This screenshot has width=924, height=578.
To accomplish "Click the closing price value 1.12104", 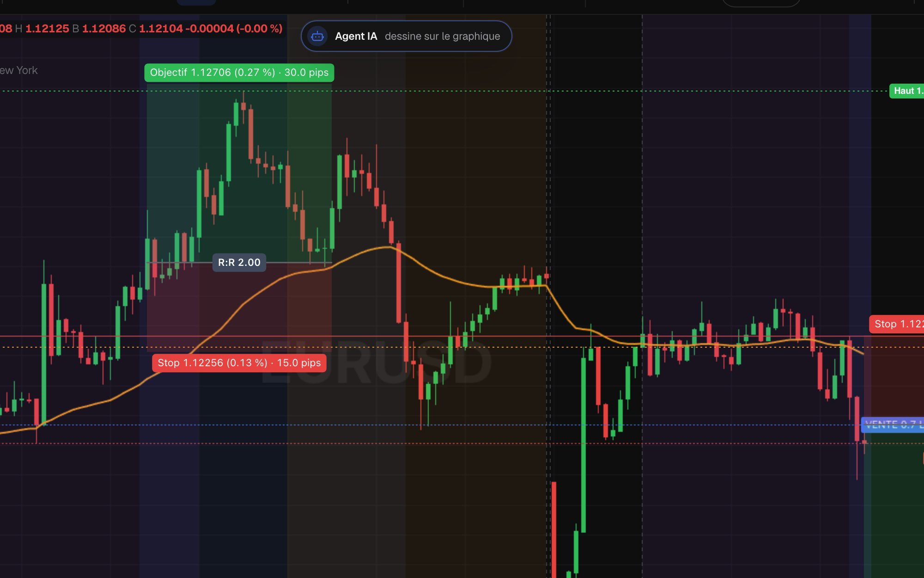I will [x=161, y=29].
